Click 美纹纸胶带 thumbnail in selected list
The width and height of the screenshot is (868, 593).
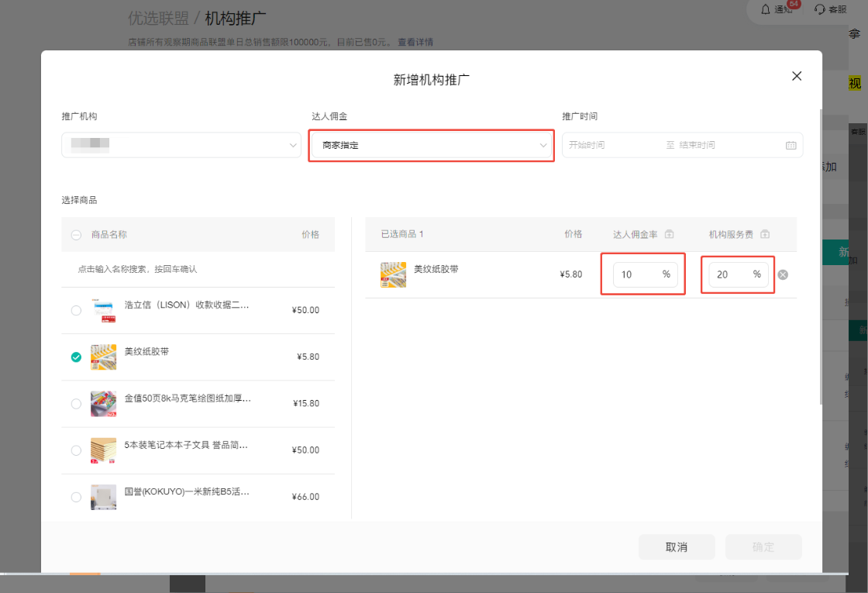coord(393,274)
